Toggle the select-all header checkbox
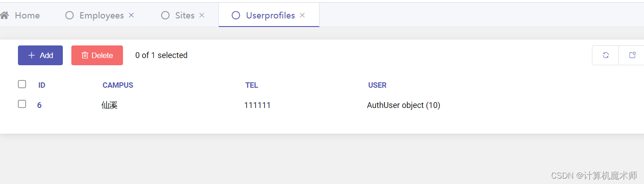Screen dimensions: 644x184 22,84
